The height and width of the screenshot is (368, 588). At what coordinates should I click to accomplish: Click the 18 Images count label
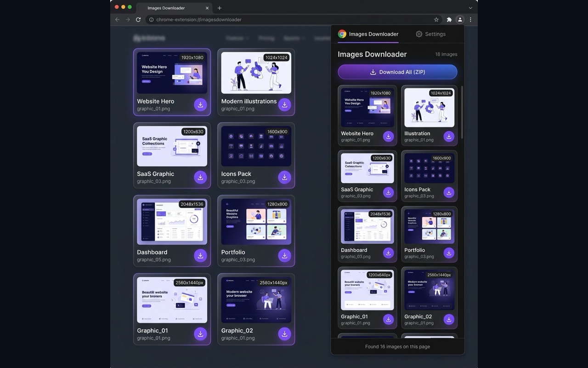click(446, 54)
